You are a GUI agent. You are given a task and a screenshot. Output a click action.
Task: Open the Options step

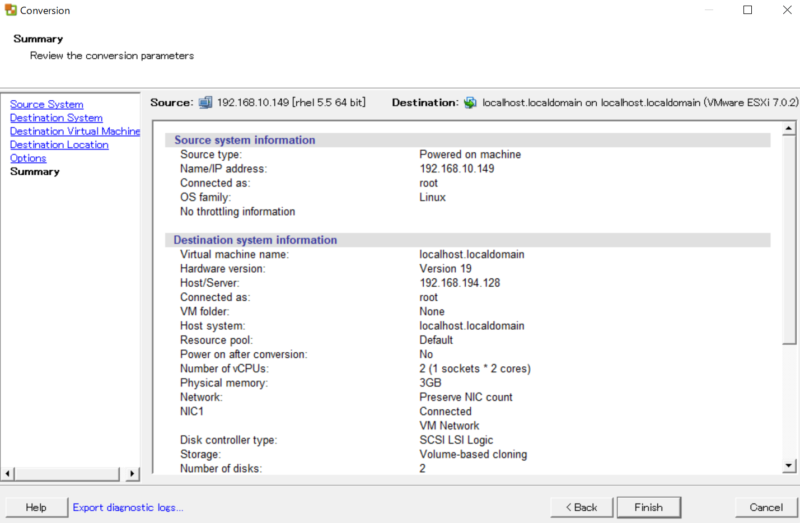pyautogui.click(x=28, y=158)
